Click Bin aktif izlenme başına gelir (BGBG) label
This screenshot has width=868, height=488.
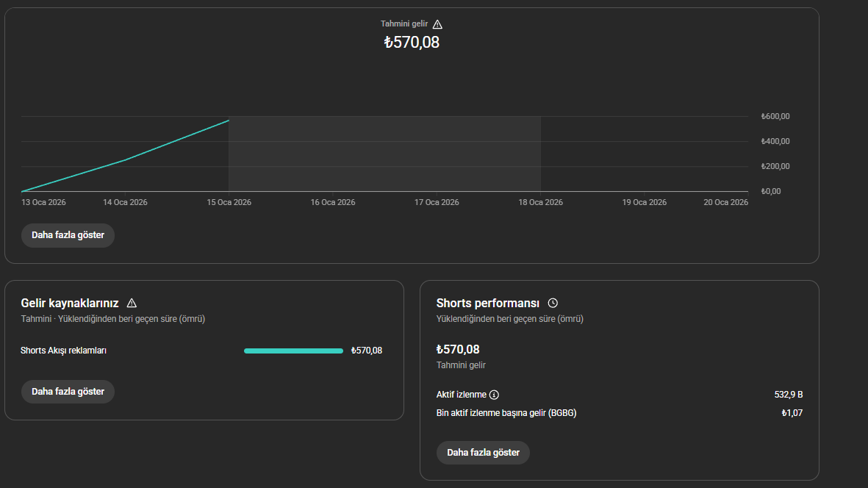point(506,413)
